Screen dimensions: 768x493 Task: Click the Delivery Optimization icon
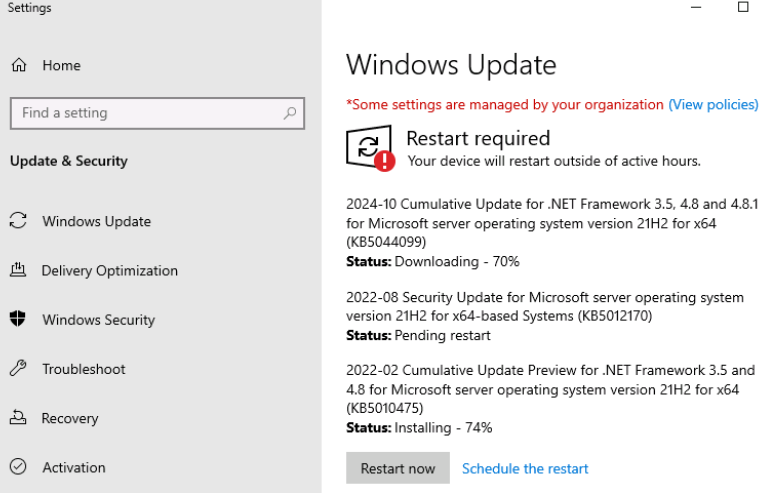point(18,270)
